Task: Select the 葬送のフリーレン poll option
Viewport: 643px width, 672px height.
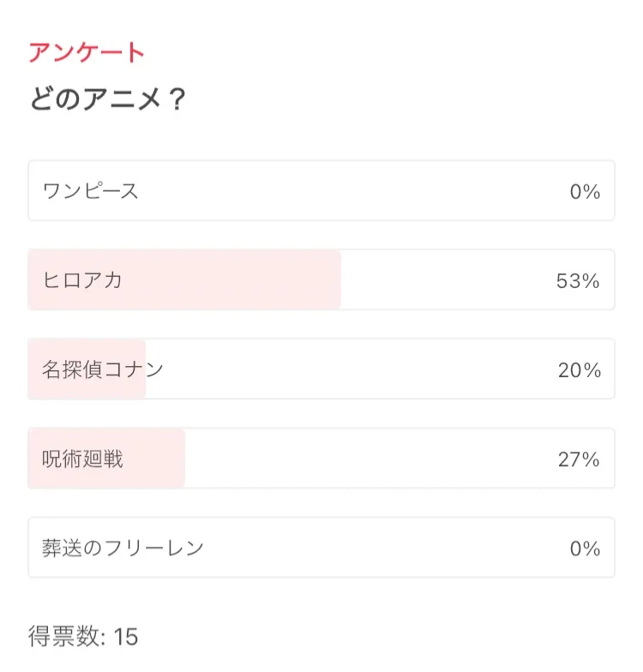Action: point(123,548)
